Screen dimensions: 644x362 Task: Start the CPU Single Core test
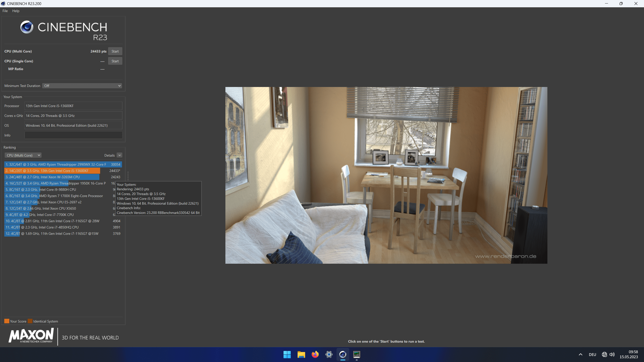pyautogui.click(x=115, y=61)
